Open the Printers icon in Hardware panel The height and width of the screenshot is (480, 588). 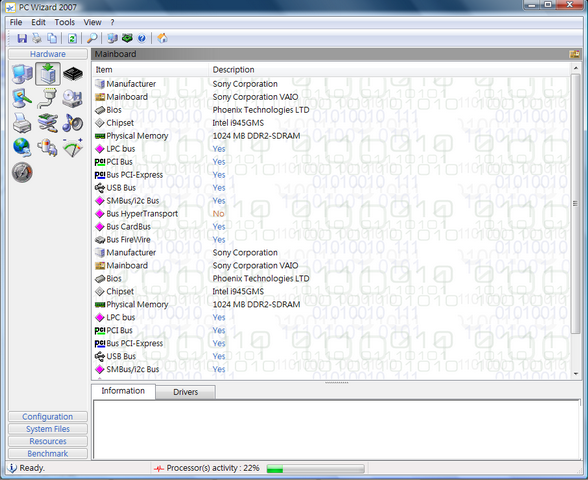pos(22,123)
